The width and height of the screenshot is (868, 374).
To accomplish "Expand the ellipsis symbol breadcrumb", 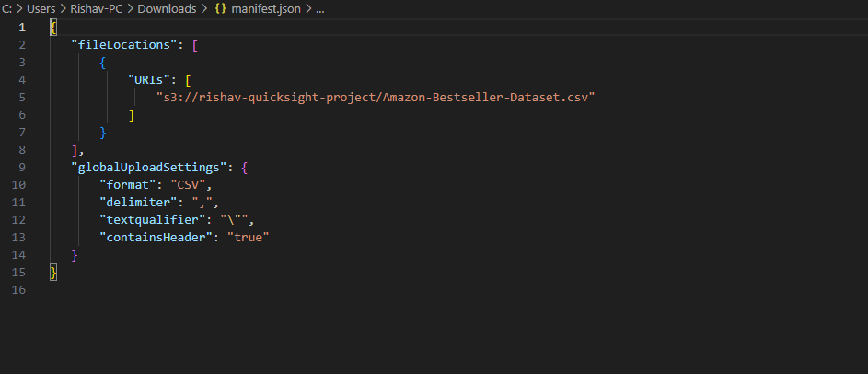I will 319,9.
